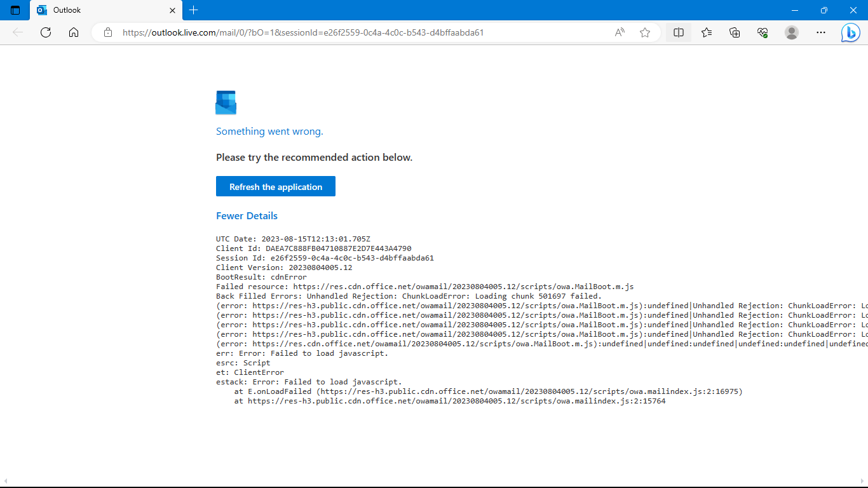Select the Back Filled Errors line
The height and width of the screenshot is (488, 868).
pyautogui.click(x=409, y=296)
